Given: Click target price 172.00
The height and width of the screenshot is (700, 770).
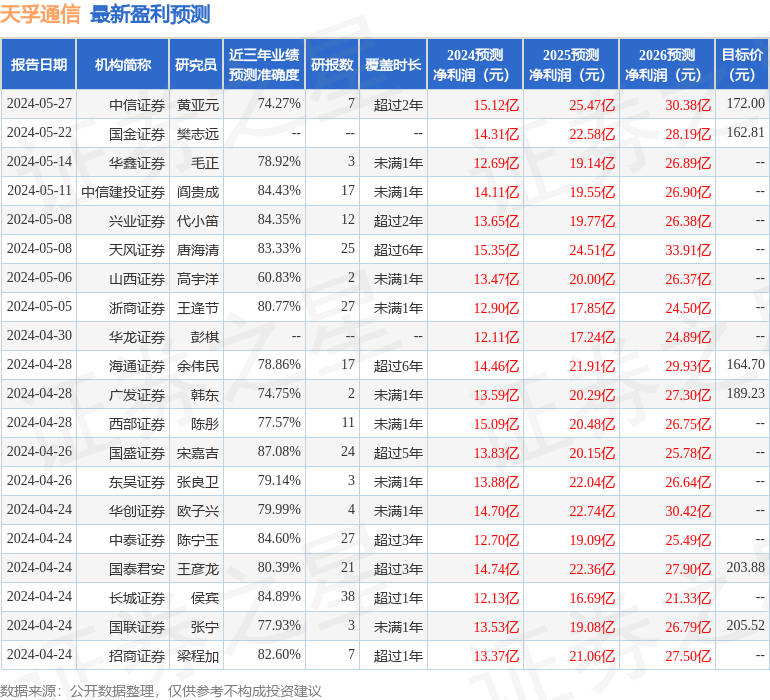Looking at the screenshot, I should pos(745,104).
